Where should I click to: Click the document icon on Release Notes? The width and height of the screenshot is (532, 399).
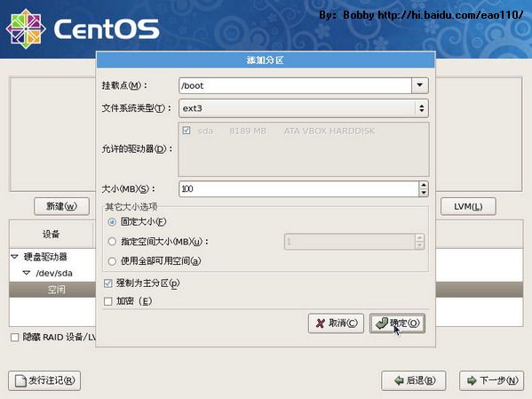20,380
